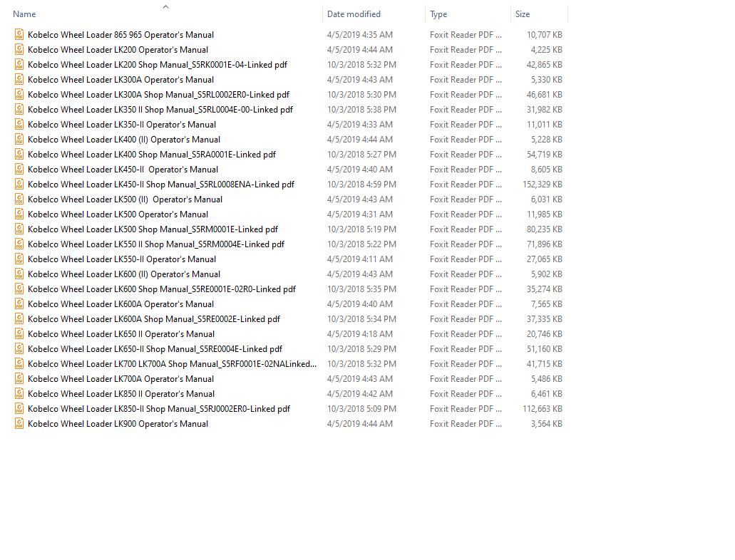Click PDF icon of 865 965 Operator's Manual
Viewport: 735px width, 560px height.
[x=19, y=34]
